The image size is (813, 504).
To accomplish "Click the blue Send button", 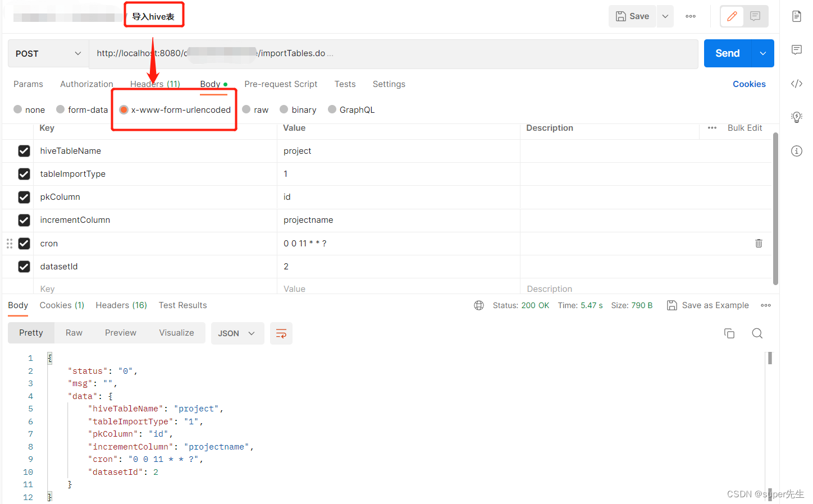I will (728, 53).
